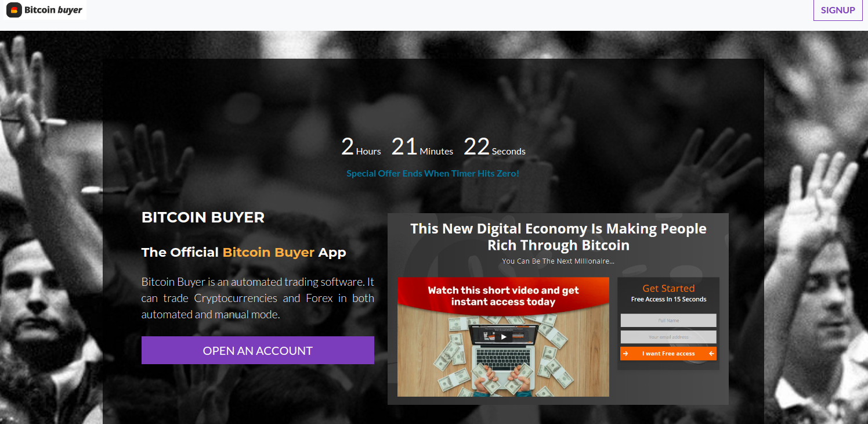The image size is (868, 424).
Task: Click the right-pointing arrow on the Free access button
Action: [x=625, y=354]
